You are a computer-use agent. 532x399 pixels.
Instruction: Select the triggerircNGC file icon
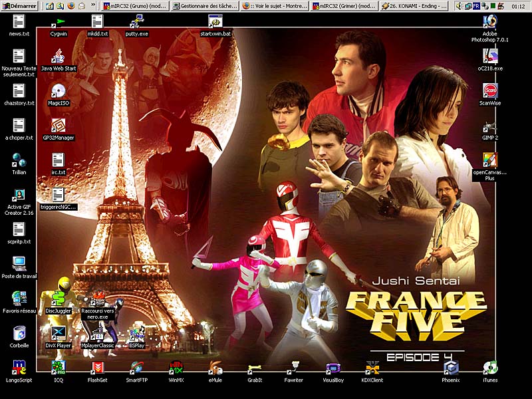[59, 198]
